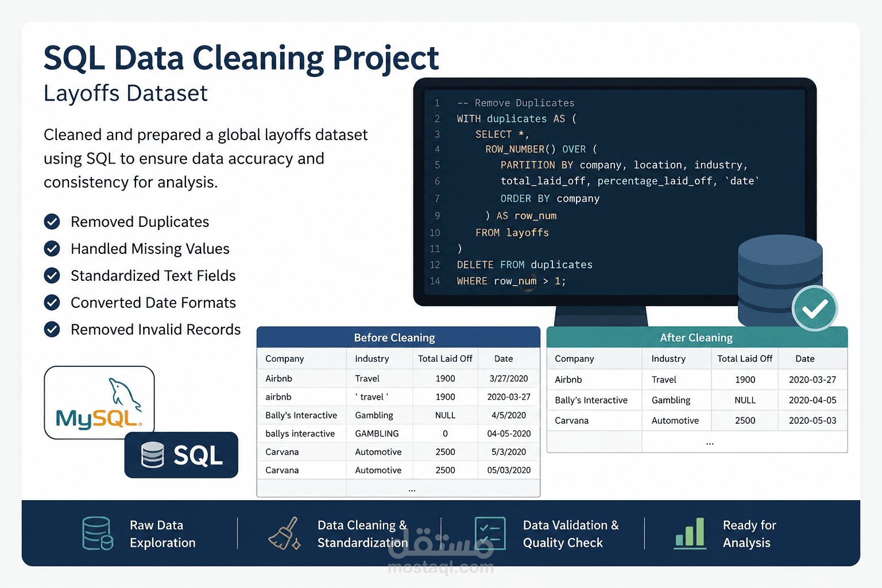Click the 'Standardized Text Fields' list text

[x=153, y=276]
